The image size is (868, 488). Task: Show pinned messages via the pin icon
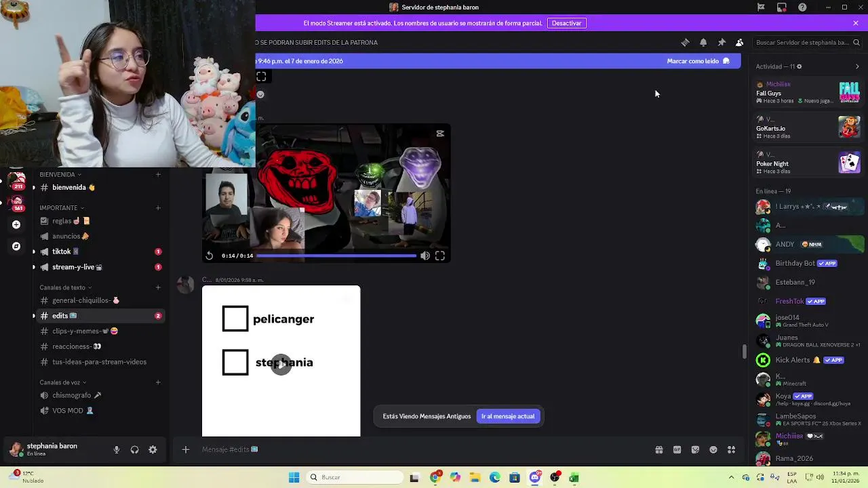(x=722, y=42)
